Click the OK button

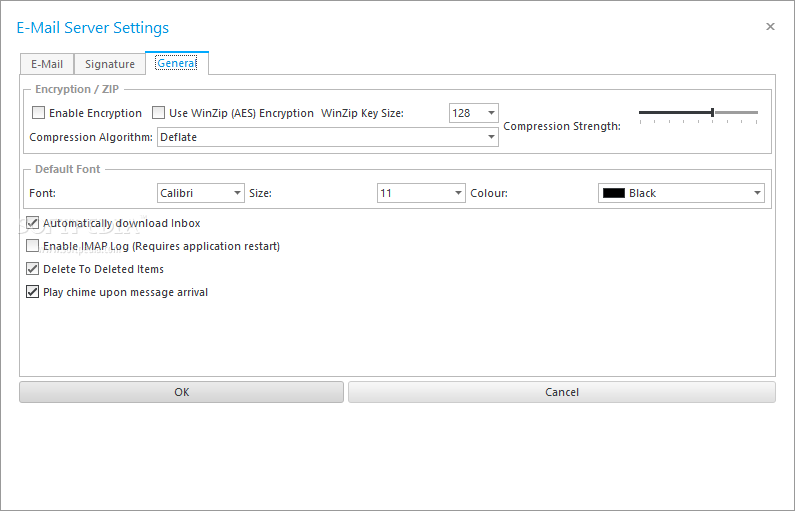click(x=182, y=392)
